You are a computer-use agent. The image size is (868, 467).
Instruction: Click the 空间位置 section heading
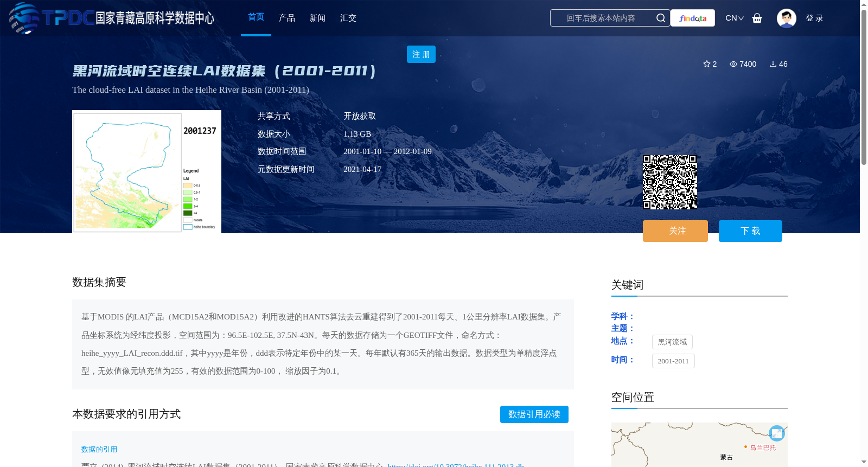tap(633, 397)
